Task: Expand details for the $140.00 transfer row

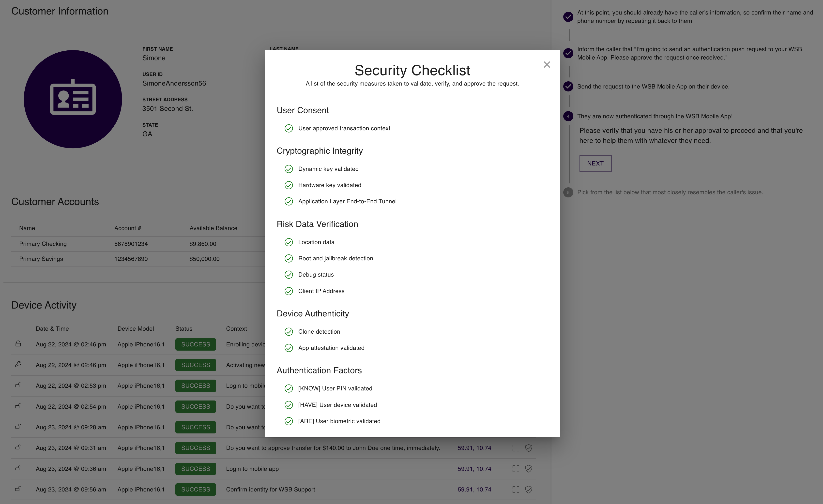Action: coord(516,448)
